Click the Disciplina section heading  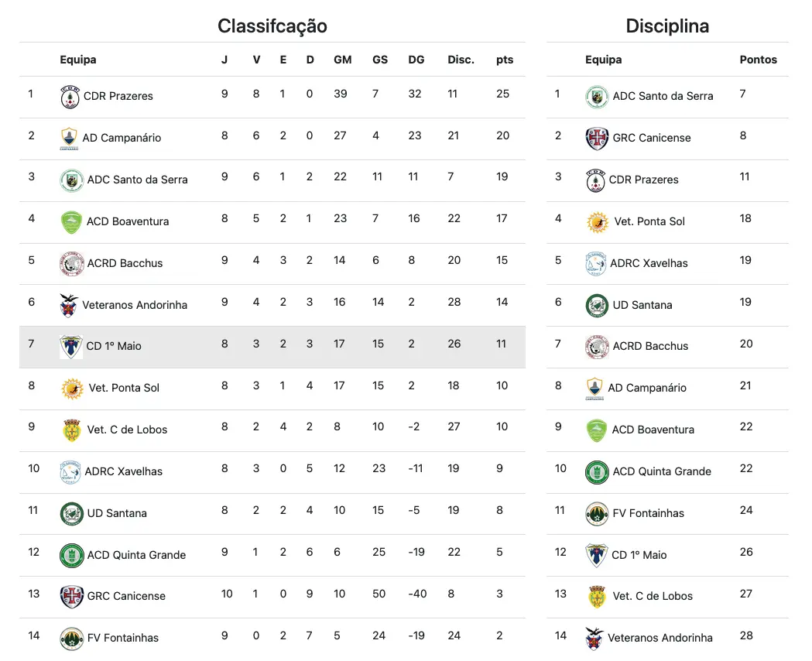point(667,26)
